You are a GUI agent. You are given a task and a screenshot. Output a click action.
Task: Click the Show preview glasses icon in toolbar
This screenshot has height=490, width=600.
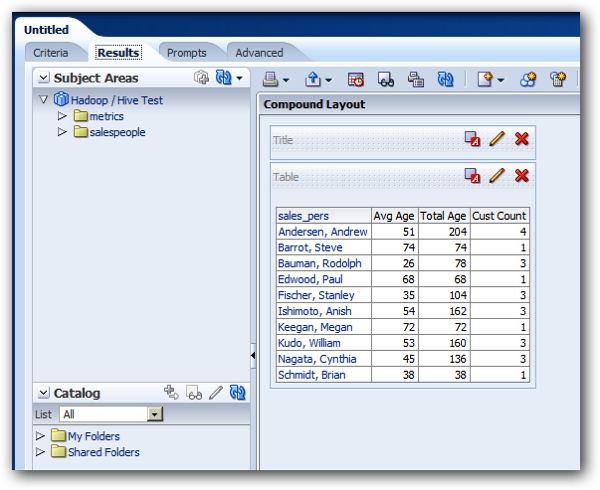coord(386,79)
